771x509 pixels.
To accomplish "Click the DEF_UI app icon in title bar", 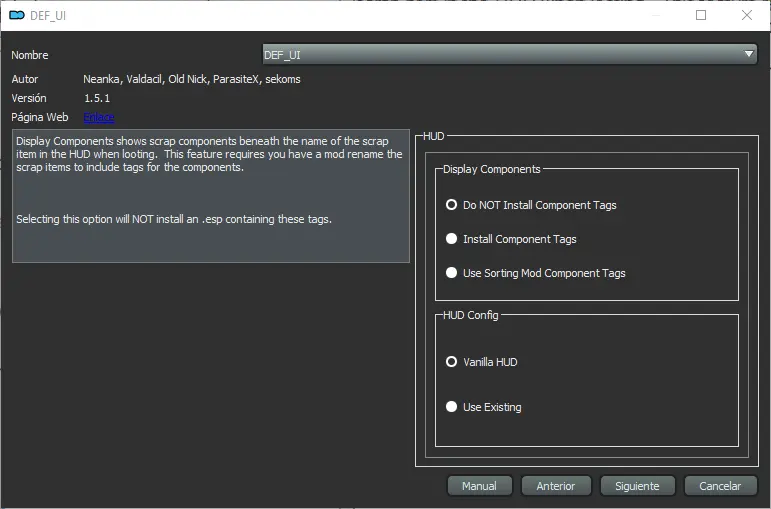I will point(17,15).
